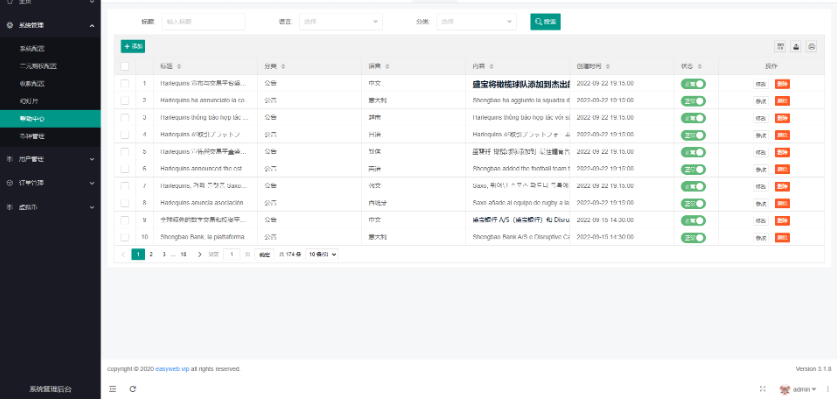This screenshot has width=837, height=399.
Task: Toggle sidebar collapse icon in bottom bar
Action: click(113, 389)
